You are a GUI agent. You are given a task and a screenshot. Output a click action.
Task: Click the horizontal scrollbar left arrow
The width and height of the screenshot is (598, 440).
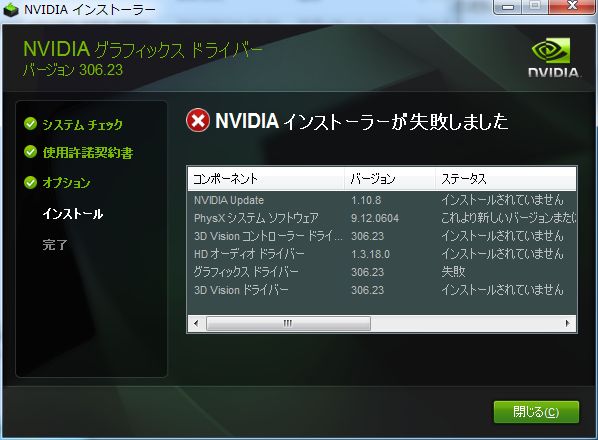pos(196,323)
